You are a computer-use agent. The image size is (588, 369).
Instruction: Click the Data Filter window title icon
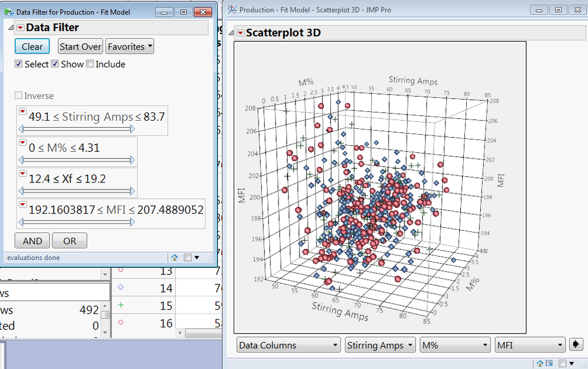(x=9, y=12)
